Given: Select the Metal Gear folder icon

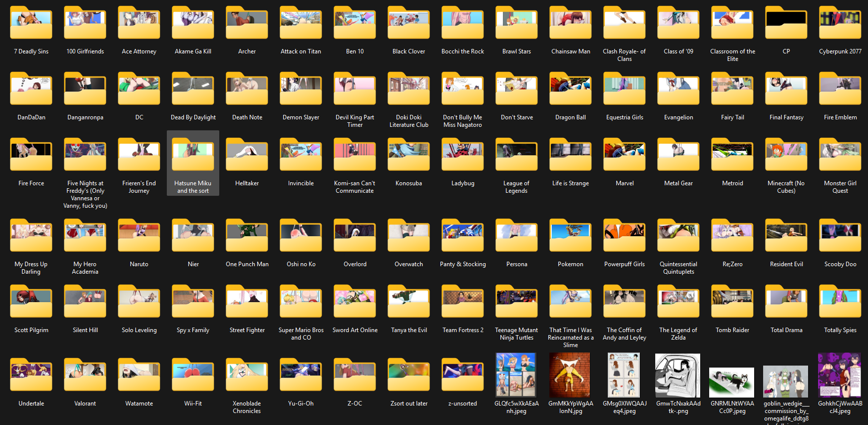Looking at the screenshot, I should (x=678, y=155).
